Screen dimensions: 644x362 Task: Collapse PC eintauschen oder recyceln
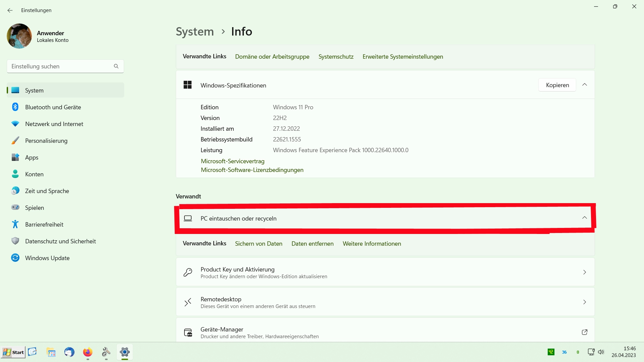pos(585,218)
